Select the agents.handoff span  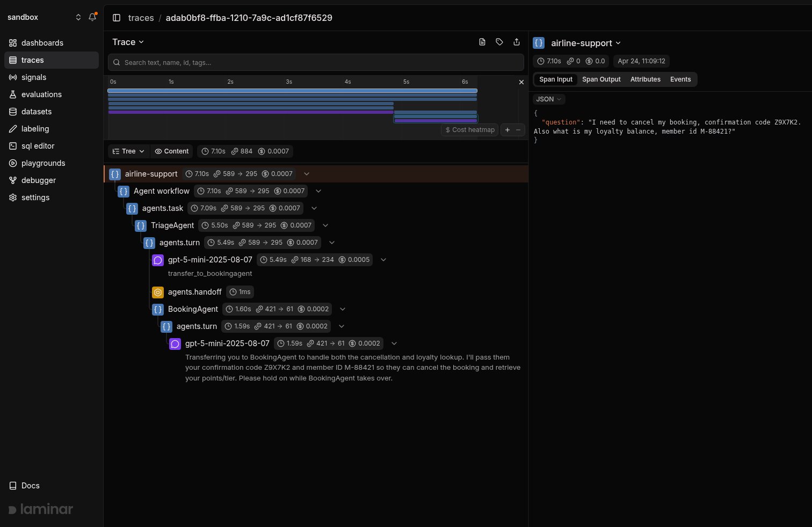[194, 292]
